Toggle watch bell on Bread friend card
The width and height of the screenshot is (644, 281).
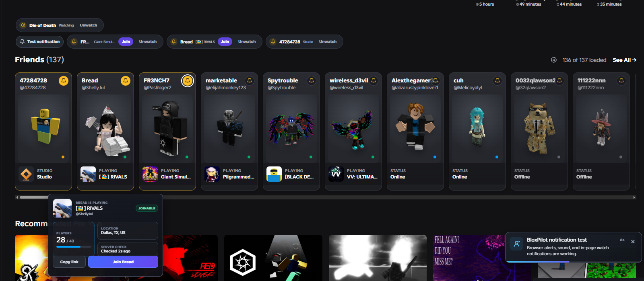126,81
